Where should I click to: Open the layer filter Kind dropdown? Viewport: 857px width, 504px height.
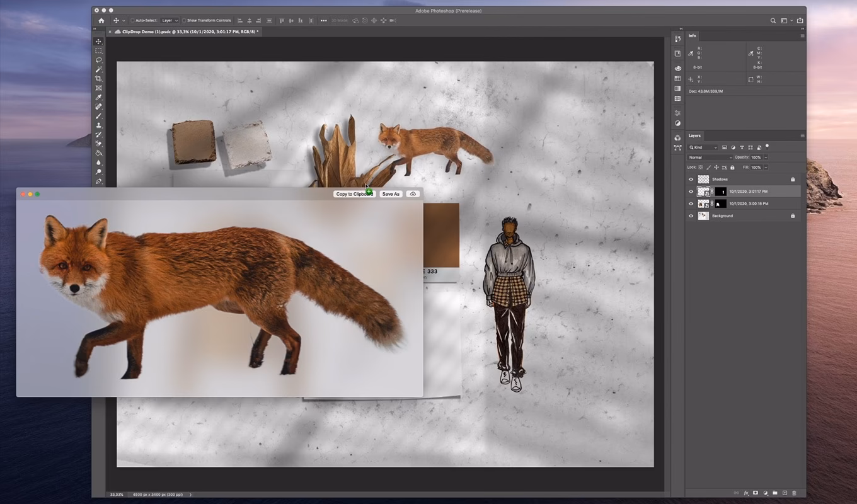pyautogui.click(x=703, y=147)
